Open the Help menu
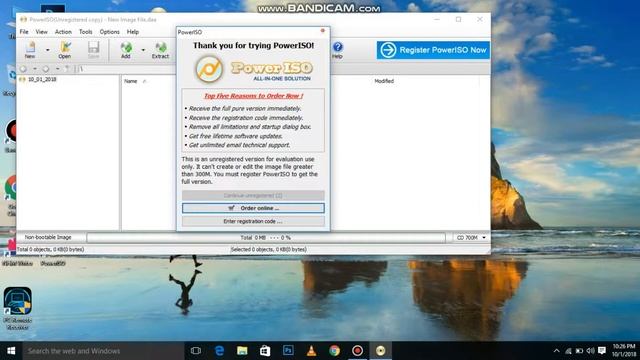 pos(133,32)
